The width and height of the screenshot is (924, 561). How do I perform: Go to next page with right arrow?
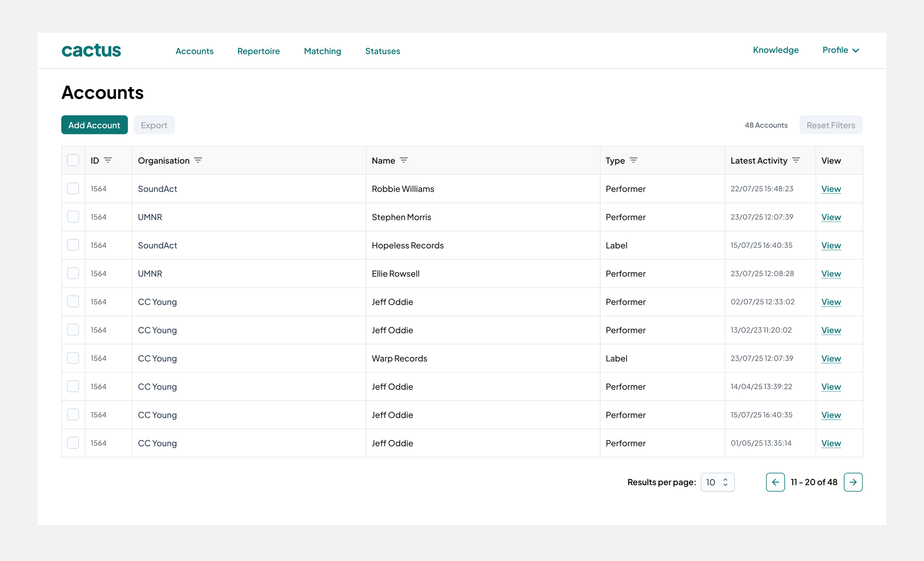tap(853, 482)
